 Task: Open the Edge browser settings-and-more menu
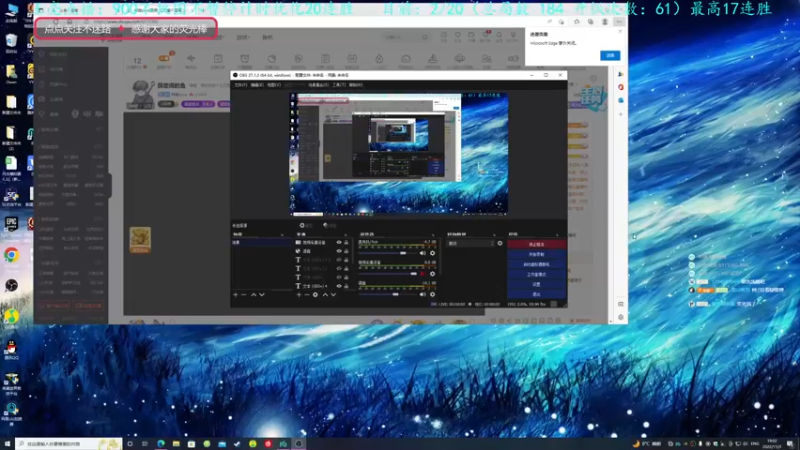point(619,22)
